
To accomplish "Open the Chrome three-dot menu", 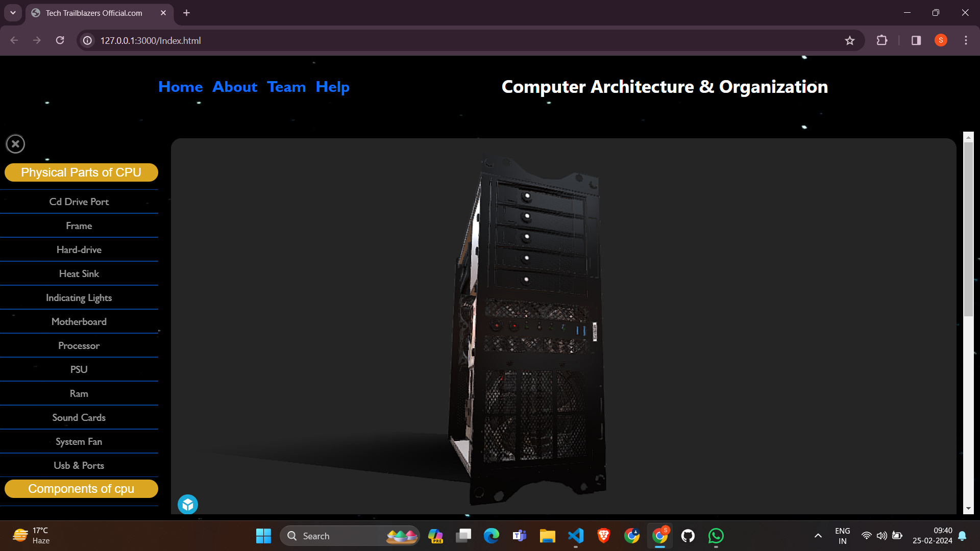I will tap(966, 40).
